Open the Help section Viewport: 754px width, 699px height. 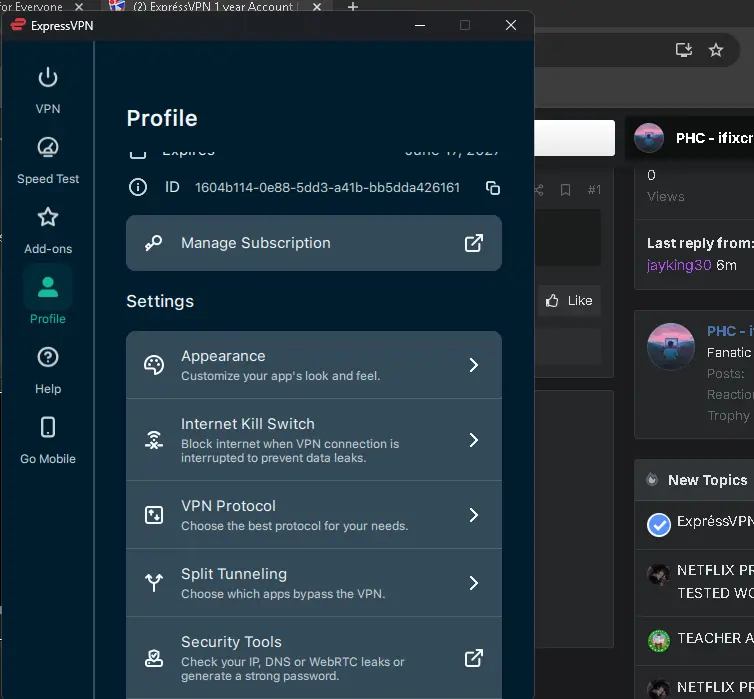(48, 370)
